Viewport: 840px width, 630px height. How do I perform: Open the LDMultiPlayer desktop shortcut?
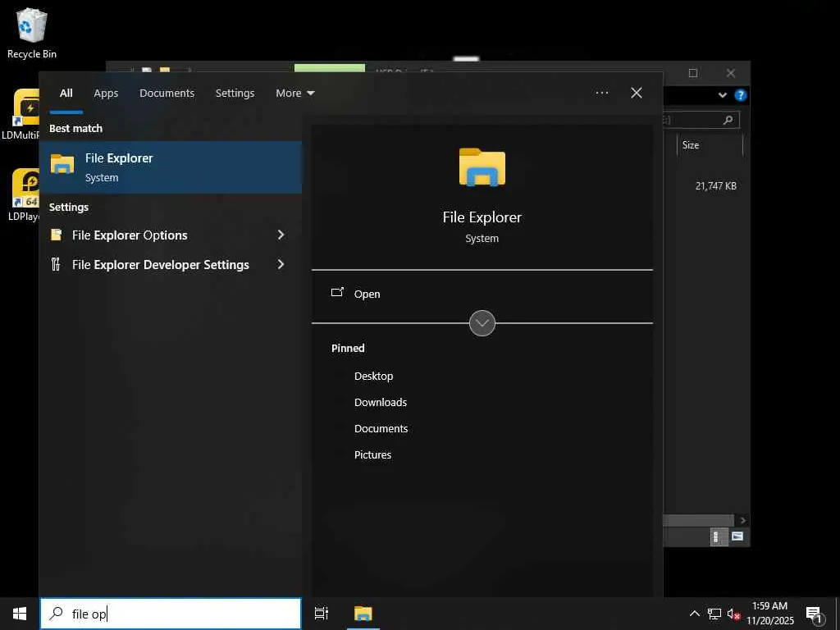[21, 114]
